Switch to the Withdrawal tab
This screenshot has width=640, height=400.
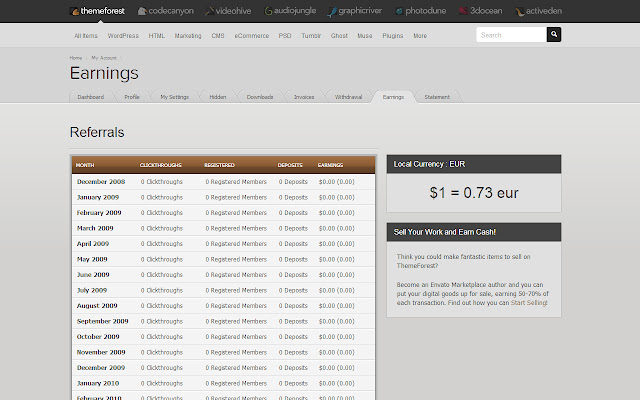(348, 97)
